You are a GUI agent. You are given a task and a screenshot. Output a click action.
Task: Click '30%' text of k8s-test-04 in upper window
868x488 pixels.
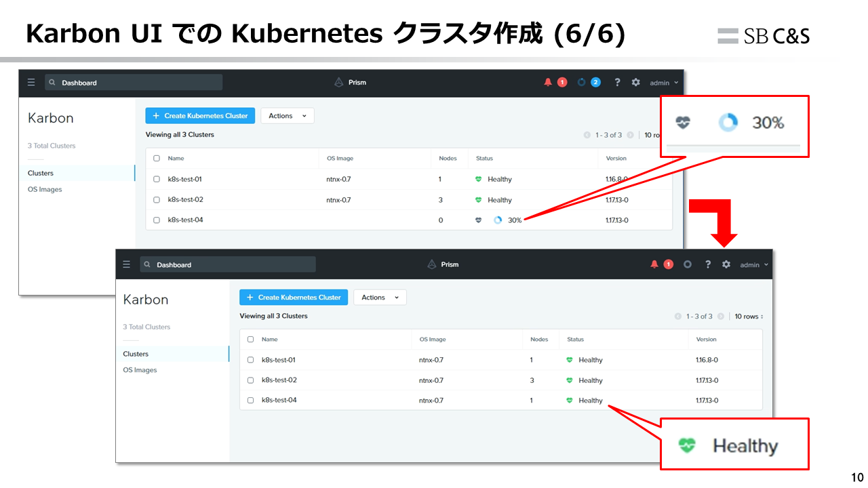[515, 220]
